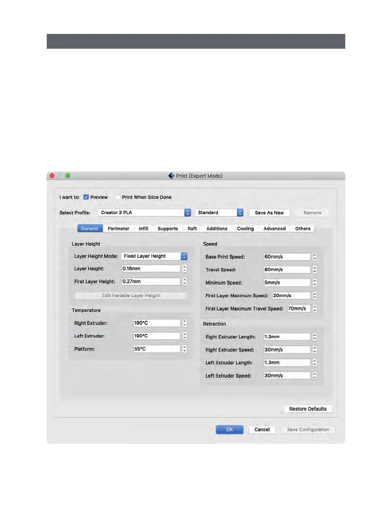Toggle the Preview checkbox
The image size is (392, 532).
pyautogui.click(x=86, y=197)
